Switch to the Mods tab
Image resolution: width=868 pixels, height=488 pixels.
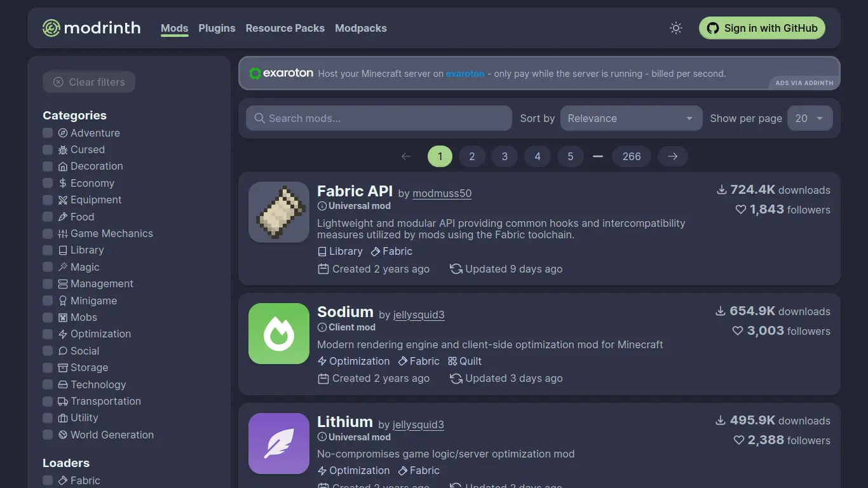pos(175,28)
